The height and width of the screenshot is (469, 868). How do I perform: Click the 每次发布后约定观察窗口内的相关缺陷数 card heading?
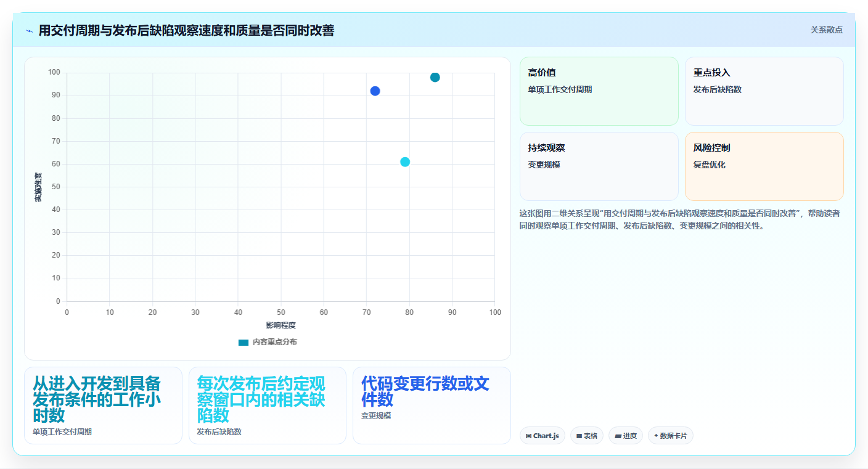(x=261, y=399)
